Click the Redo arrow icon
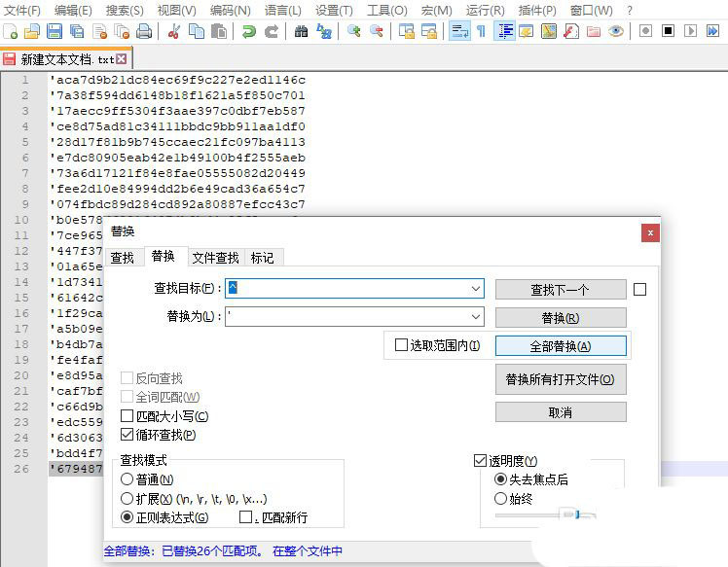 pos(272,31)
